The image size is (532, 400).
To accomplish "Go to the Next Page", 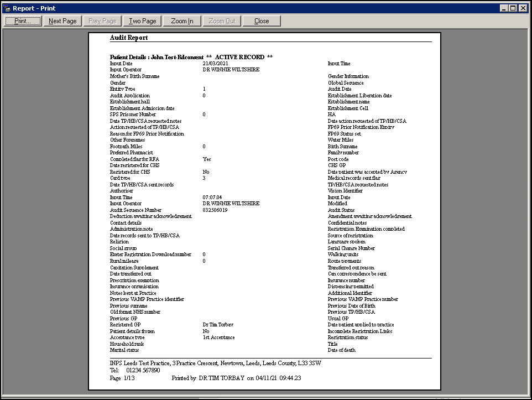I will click(x=62, y=21).
